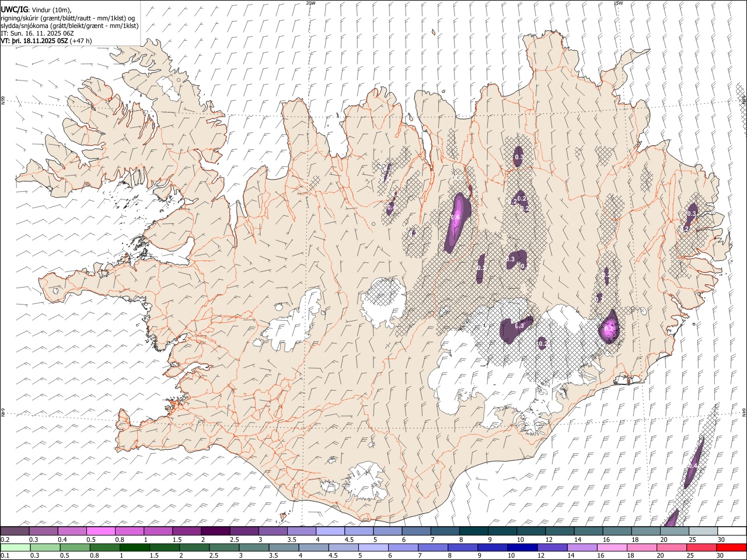Select the mauve 0.3 sleet/snow legend swatch

pos(43,531)
